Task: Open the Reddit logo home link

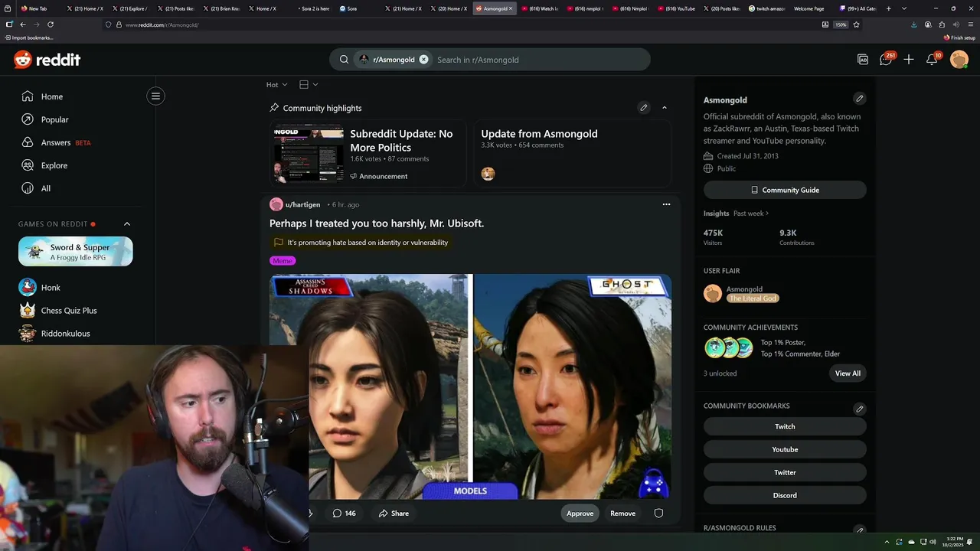Action: click(47, 60)
